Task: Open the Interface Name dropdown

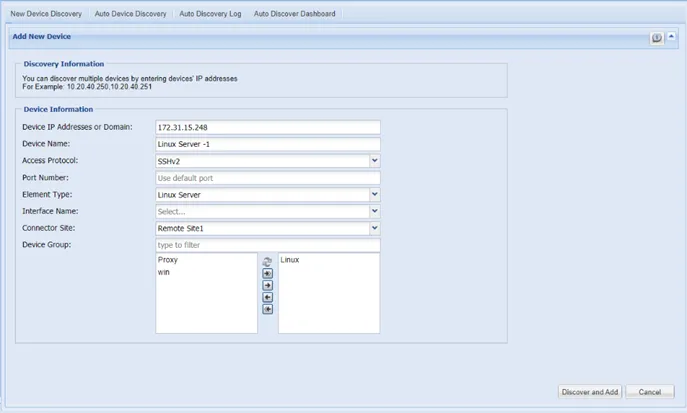Action: (x=375, y=212)
